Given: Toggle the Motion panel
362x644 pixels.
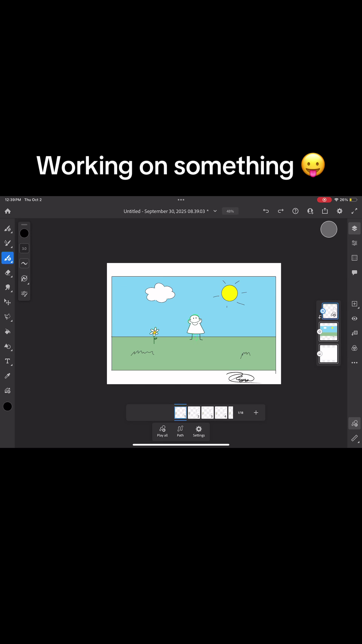Looking at the screenshot, I should [354, 423].
